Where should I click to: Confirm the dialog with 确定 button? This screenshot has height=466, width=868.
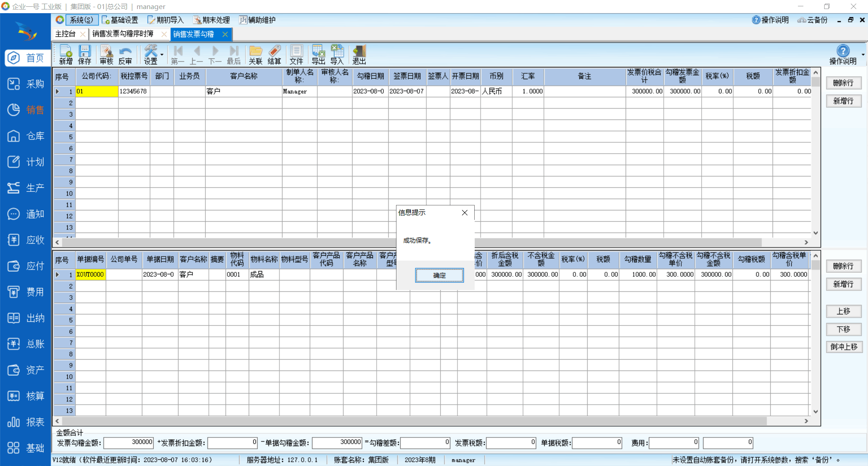[x=439, y=275]
